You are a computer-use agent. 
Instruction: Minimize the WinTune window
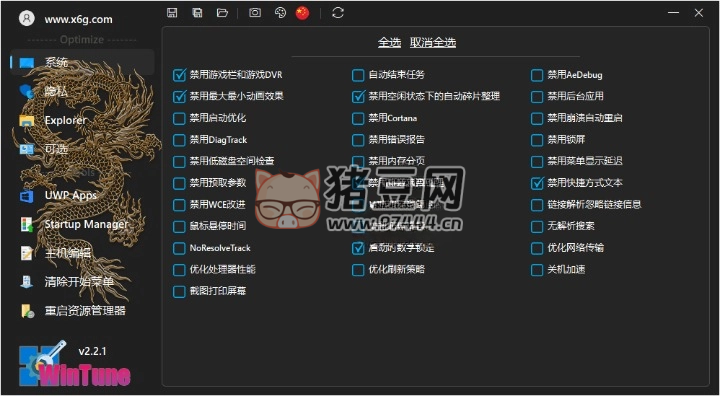point(674,13)
